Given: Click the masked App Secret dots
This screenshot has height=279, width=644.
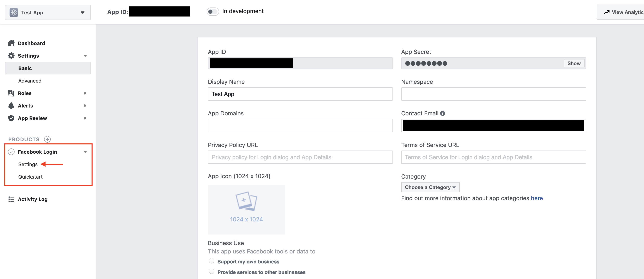Looking at the screenshot, I should [x=426, y=63].
